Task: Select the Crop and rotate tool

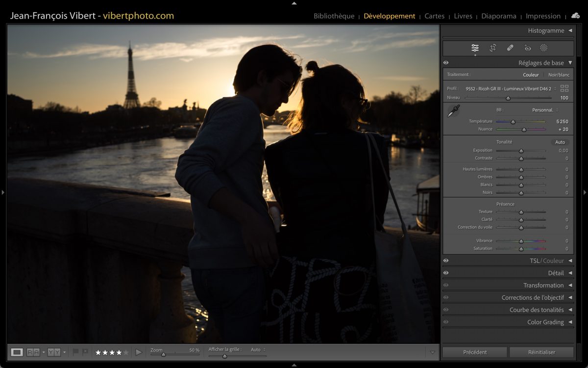Action: [492, 48]
